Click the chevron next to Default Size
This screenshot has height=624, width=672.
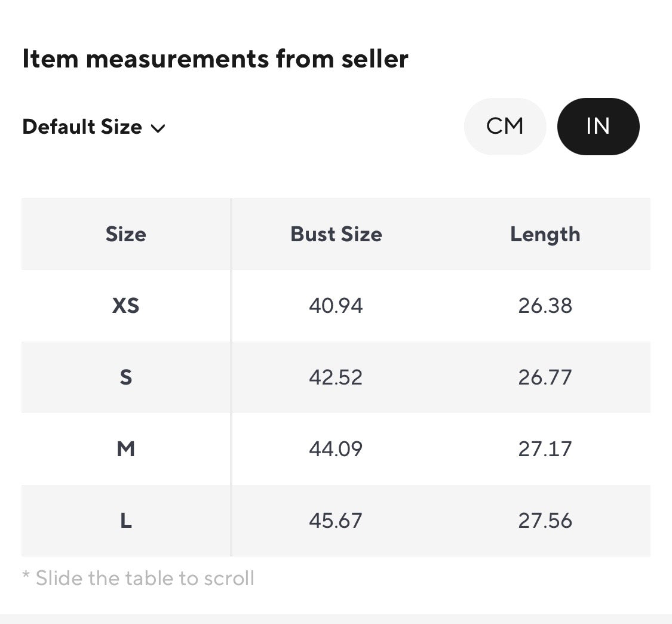click(x=158, y=128)
